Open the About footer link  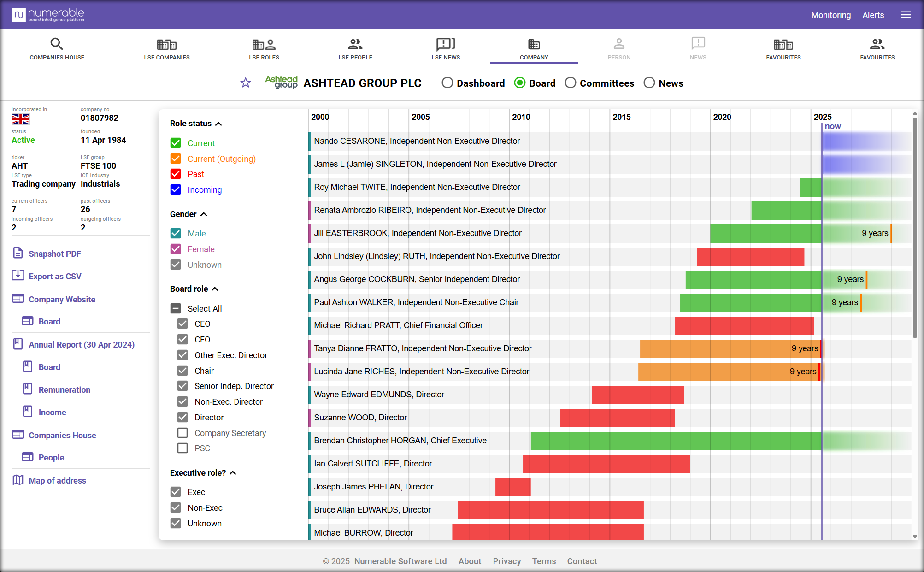click(470, 561)
